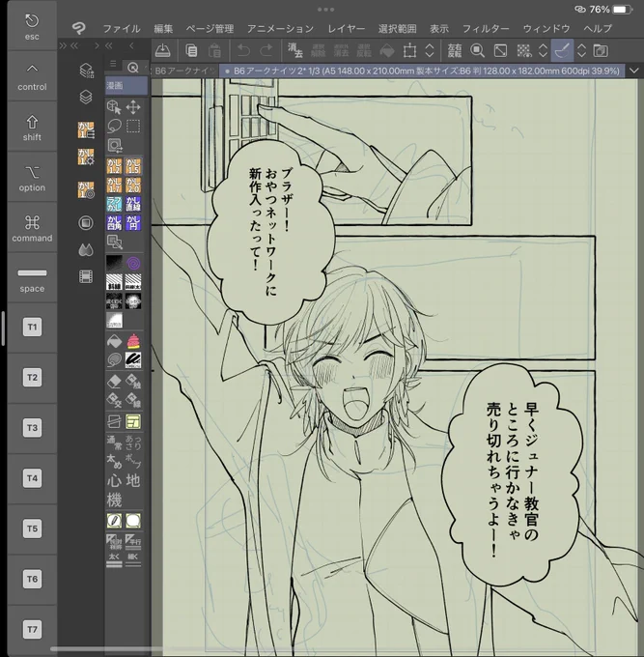Click the 消去 clear button in command bar
This screenshot has width=644, height=657.
click(x=295, y=50)
